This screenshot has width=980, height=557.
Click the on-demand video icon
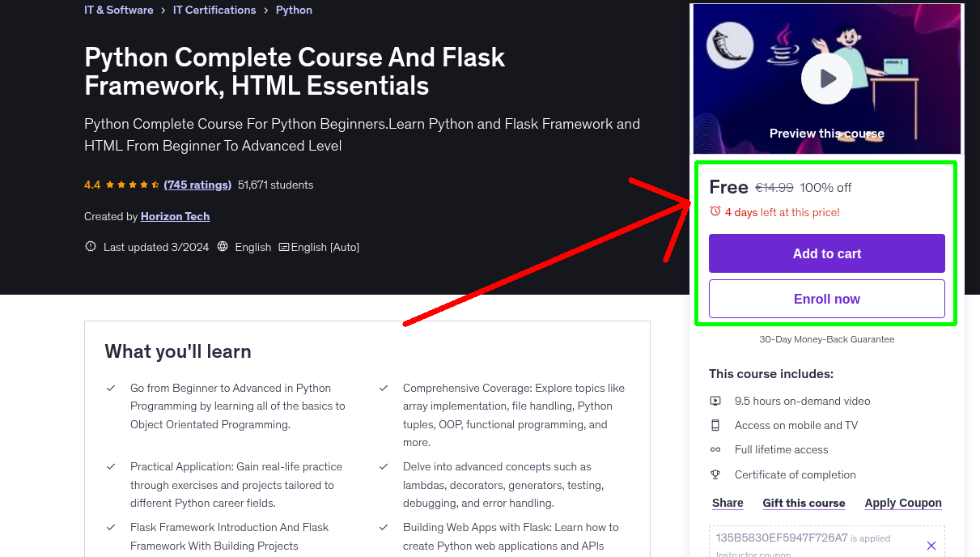coord(715,401)
